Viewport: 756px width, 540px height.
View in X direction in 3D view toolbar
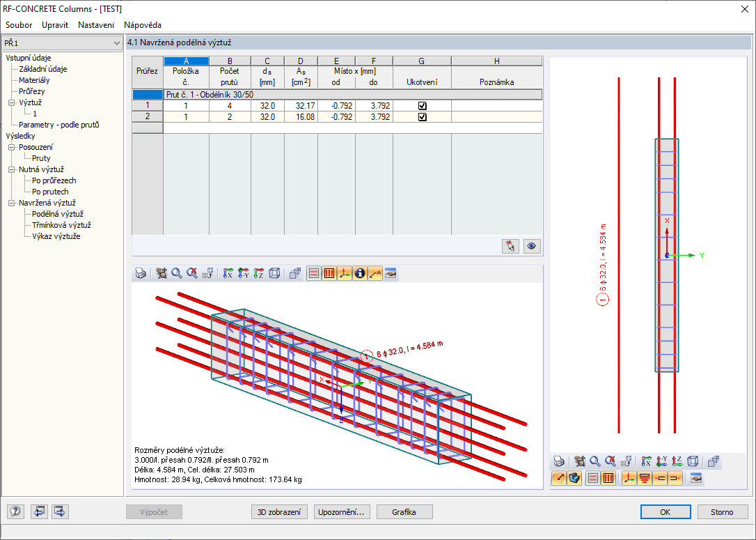click(228, 274)
